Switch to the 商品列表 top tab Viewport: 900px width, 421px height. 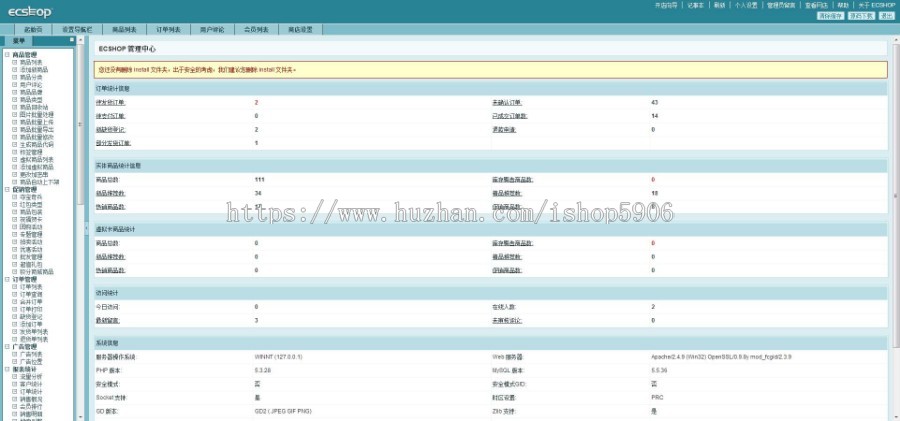click(x=124, y=29)
